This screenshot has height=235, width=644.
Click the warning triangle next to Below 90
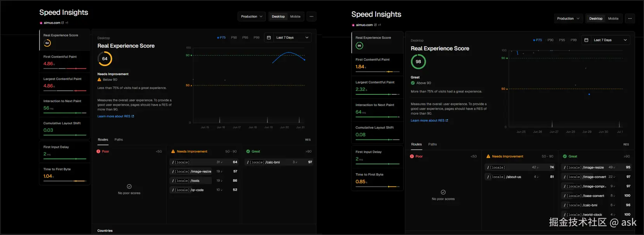(99, 80)
